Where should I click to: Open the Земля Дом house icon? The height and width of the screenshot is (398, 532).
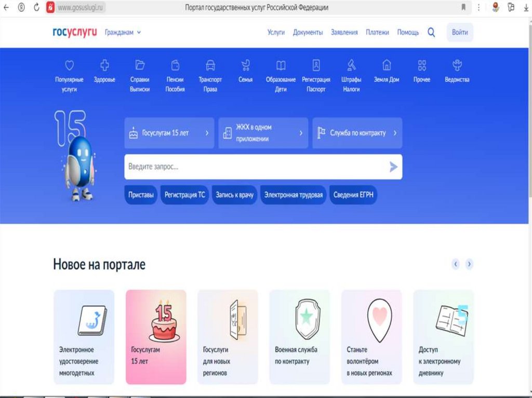387,65
